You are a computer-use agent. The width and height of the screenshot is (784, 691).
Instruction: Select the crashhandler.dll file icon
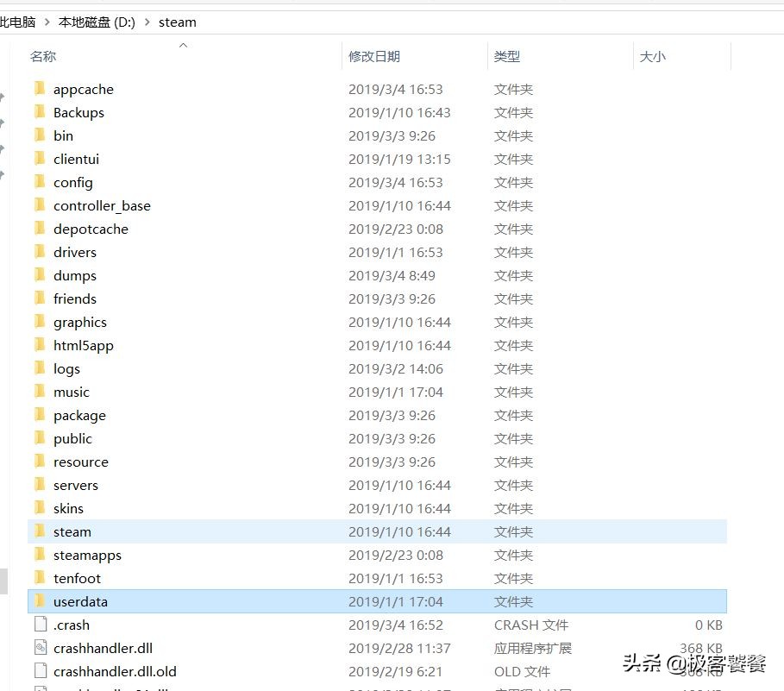[x=40, y=648]
